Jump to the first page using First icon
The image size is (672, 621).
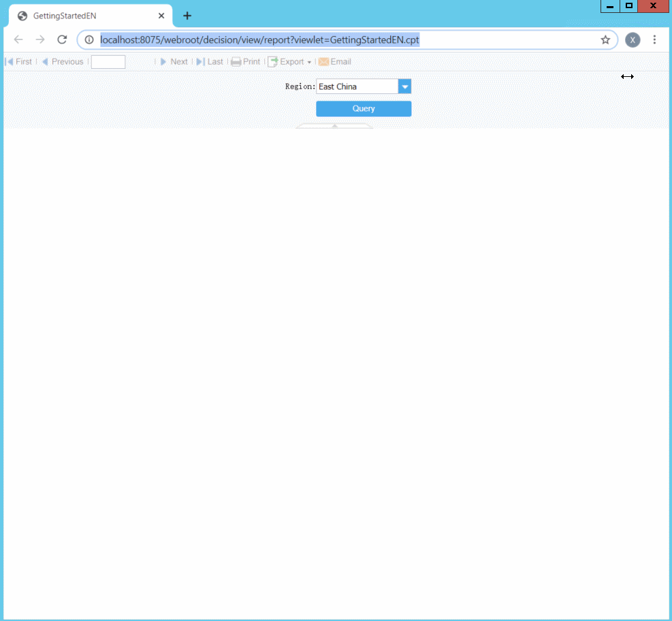[x=19, y=61]
